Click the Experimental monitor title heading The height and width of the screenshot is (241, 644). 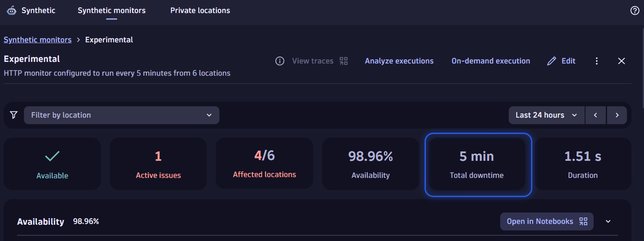[32, 59]
